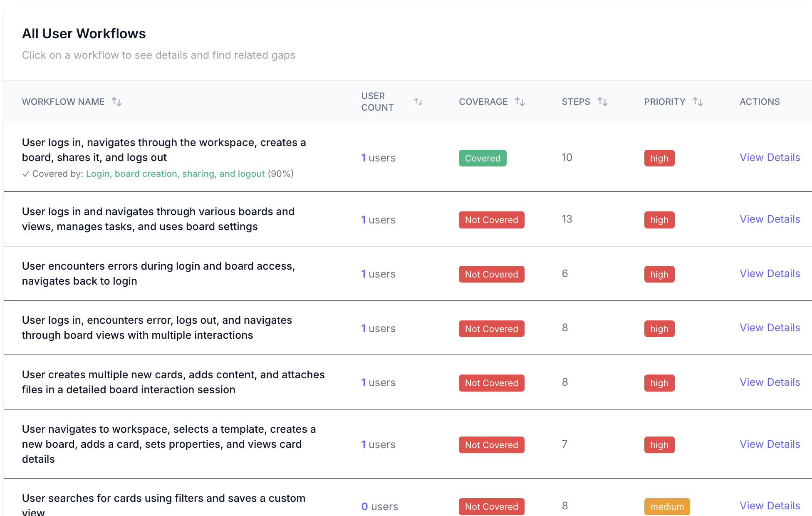
Task: Click the medium priority badge
Action: coord(667,506)
